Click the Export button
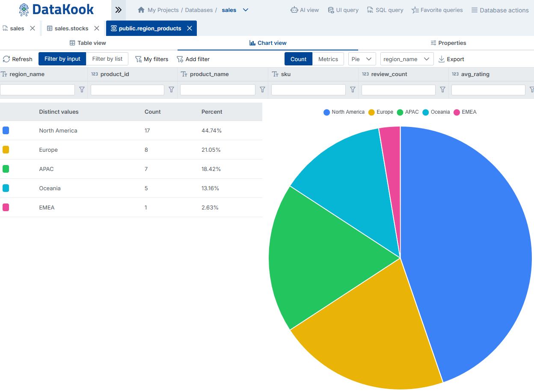The image size is (534, 392). (x=451, y=59)
